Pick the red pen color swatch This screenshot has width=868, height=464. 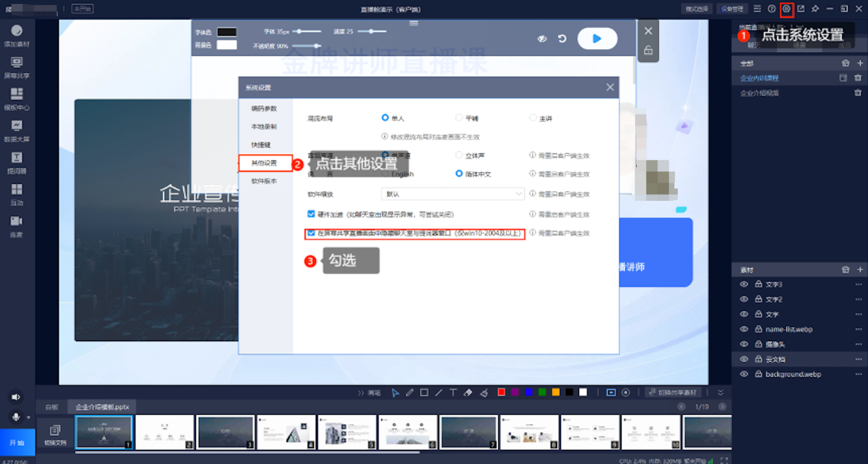501,392
